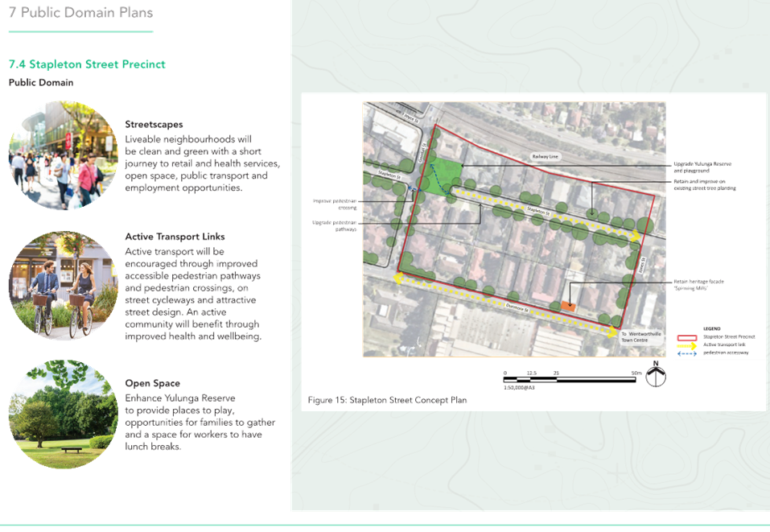Click '7.4 Stapleton Street Precinct' heading
Screen dimensions: 770x532
pyautogui.click(x=87, y=64)
